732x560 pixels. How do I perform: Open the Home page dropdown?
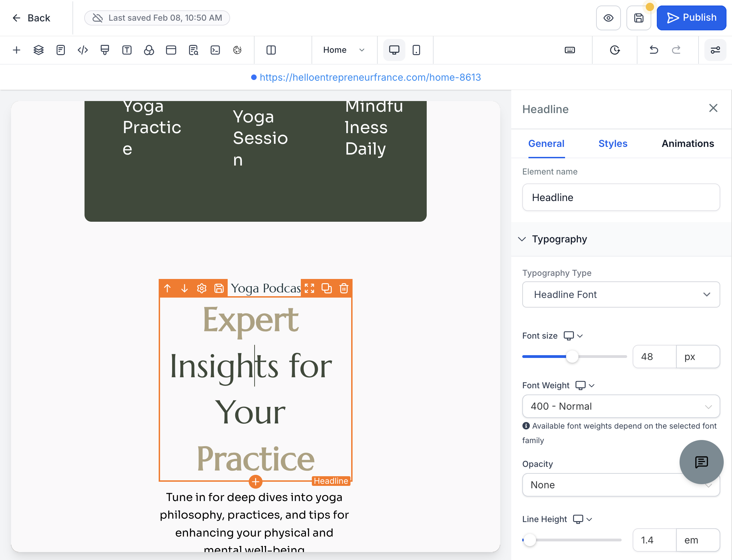coord(344,50)
